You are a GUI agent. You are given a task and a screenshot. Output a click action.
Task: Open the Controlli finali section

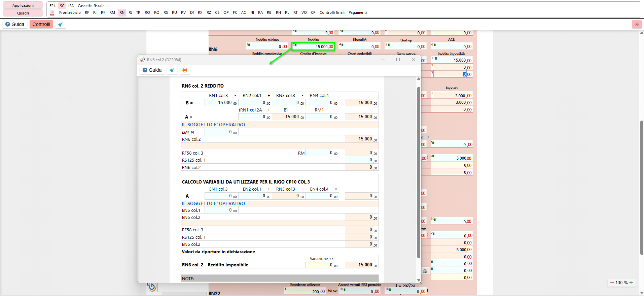click(332, 12)
